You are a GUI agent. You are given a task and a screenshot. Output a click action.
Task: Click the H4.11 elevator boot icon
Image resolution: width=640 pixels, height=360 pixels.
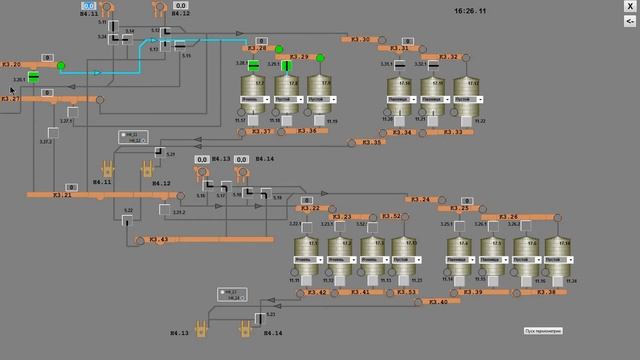point(107,169)
